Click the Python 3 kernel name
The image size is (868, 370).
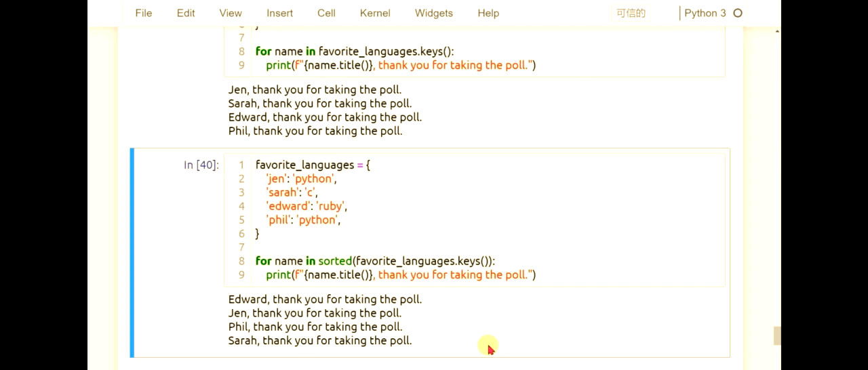(705, 13)
